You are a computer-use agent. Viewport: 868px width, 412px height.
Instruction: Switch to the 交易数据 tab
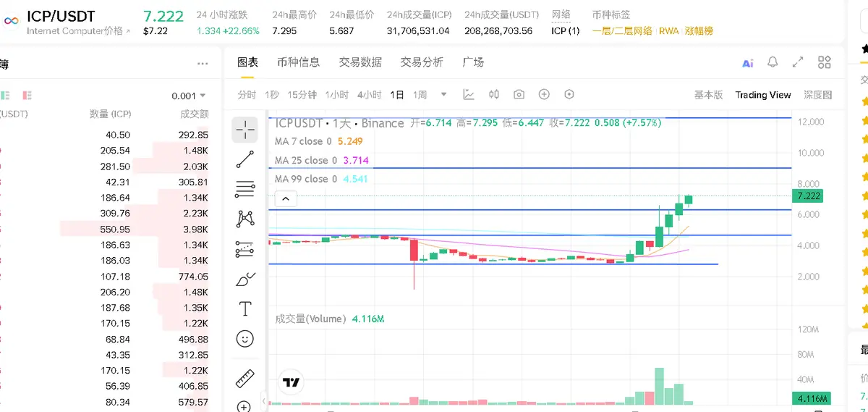360,62
